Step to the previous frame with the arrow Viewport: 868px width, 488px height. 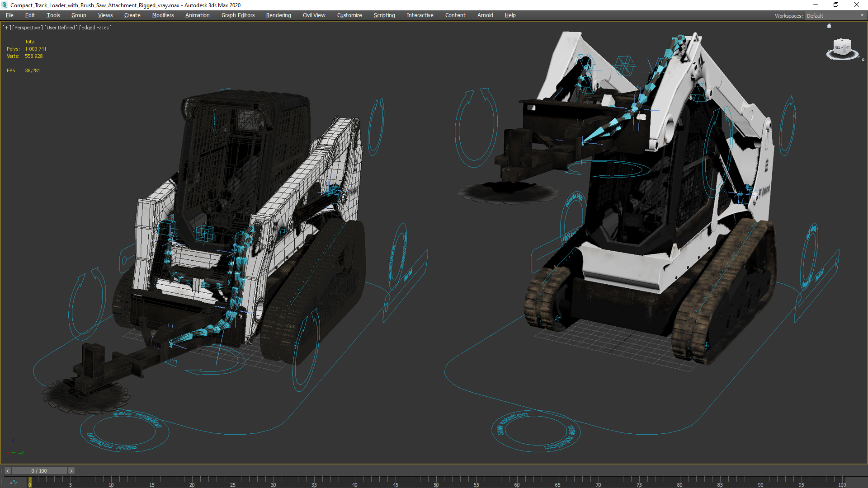tap(7, 471)
